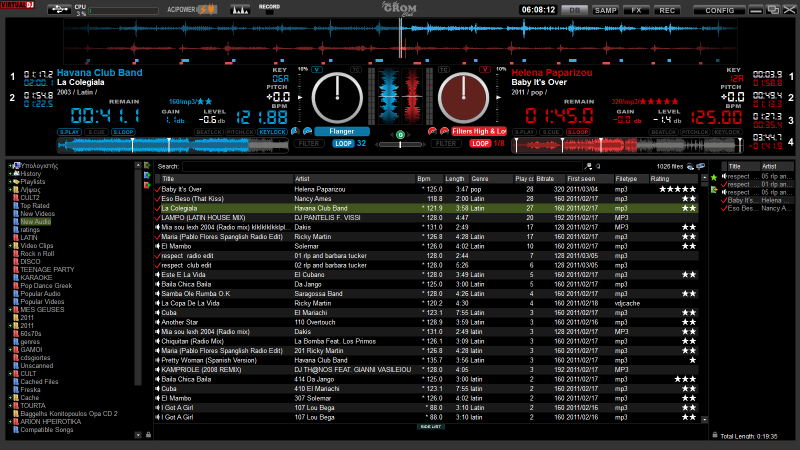Image resolution: width=800 pixels, height=450 pixels.
Task: Click the red right deck jog wheel
Action: point(463,98)
